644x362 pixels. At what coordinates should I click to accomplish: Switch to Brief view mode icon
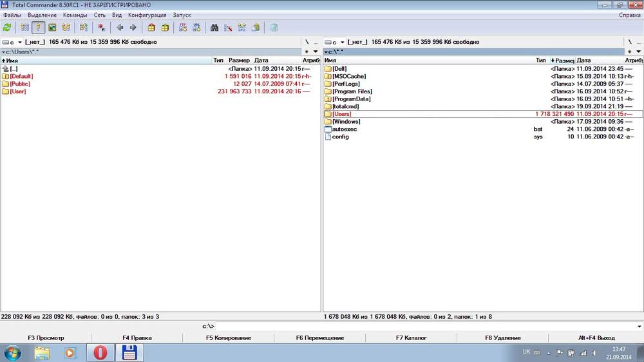[x=24, y=28]
